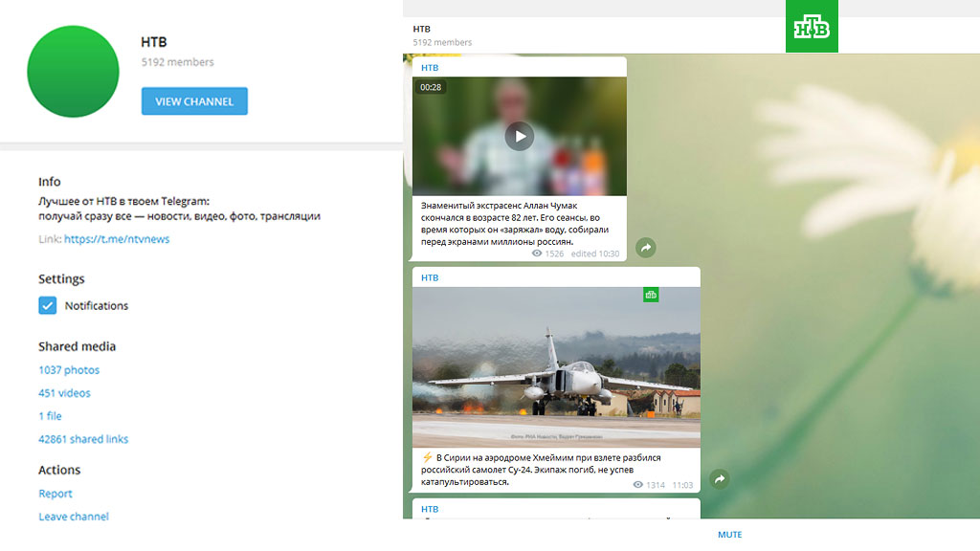The width and height of the screenshot is (980, 551).
Task: Click Leave channel action
Action: [74, 517]
